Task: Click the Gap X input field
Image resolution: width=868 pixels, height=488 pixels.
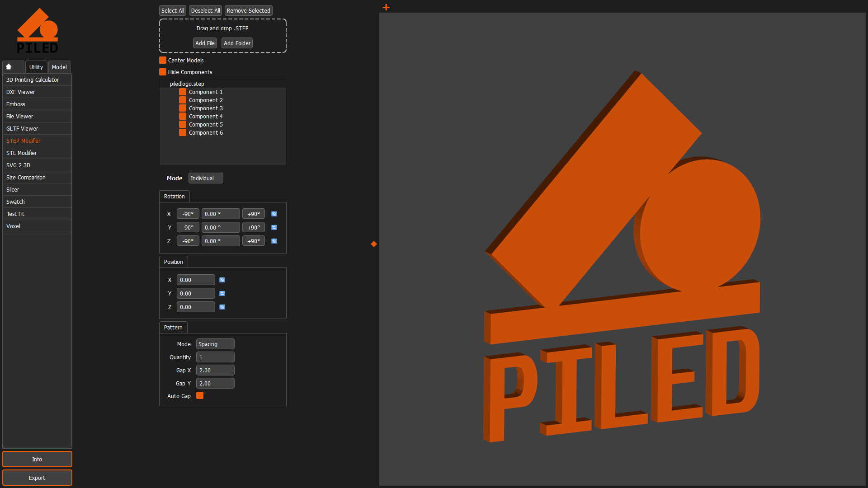Action: click(215, 370)
